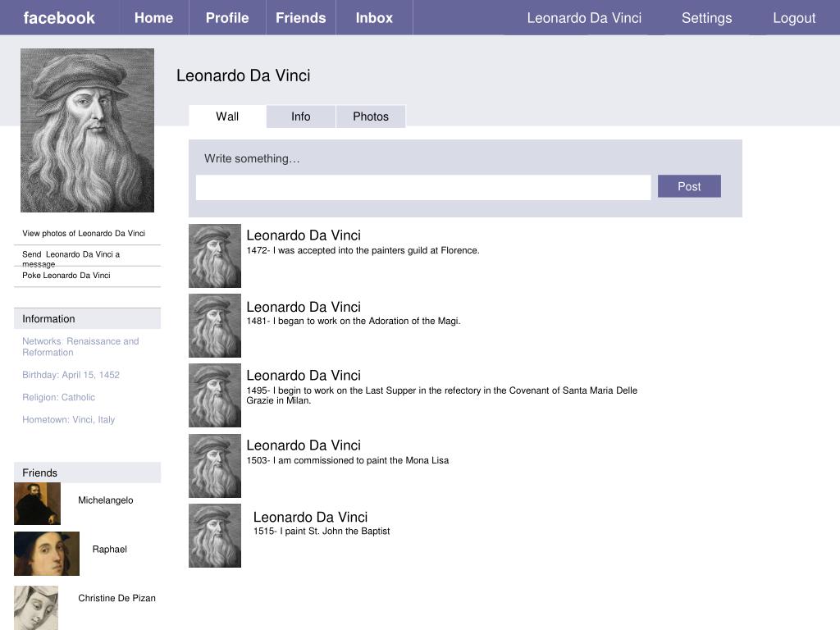This screenshot has height=630, width=840.
Task: Click the Michelangelo friend name
Action: pyautogui.click(x=106, y=500)
